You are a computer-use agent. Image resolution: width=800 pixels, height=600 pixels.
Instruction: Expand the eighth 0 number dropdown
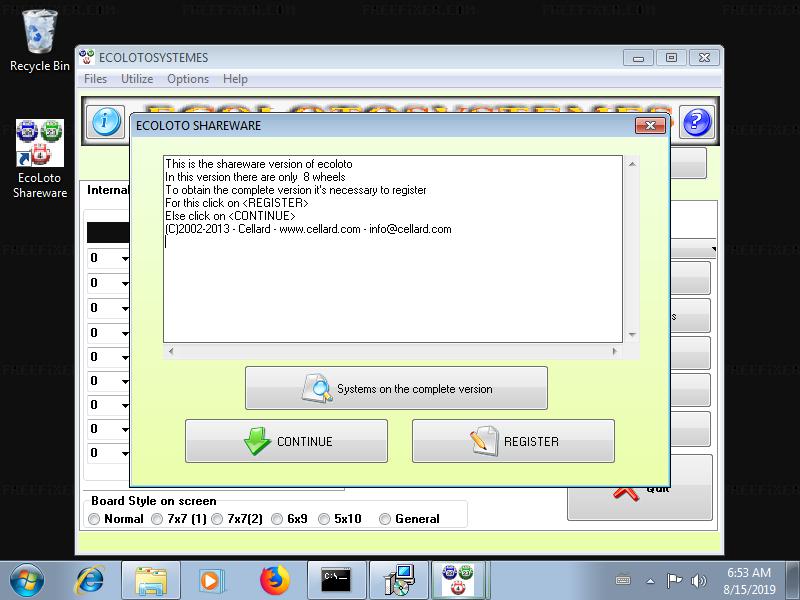coord(124,429)
